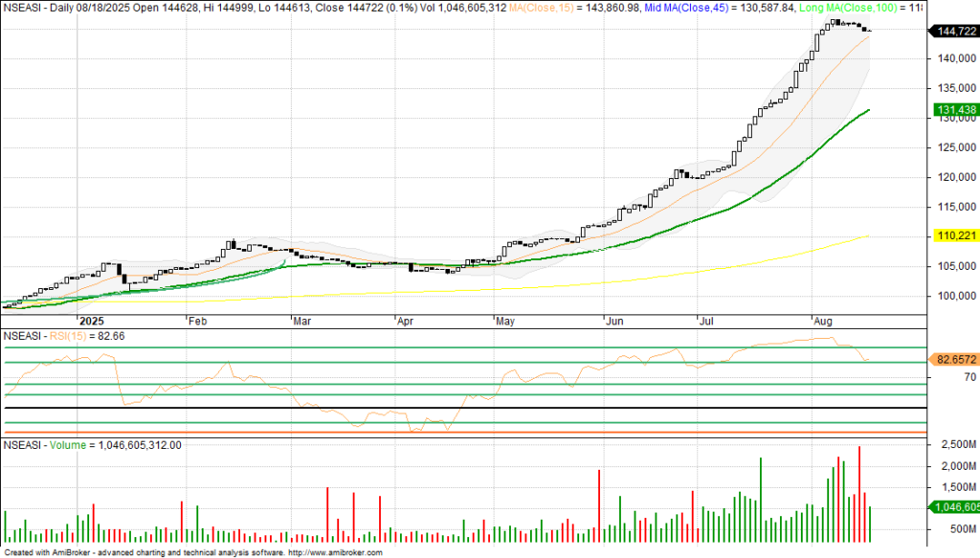Select the orange 82.6572 RSI value tag
980x558 pixels.
[953, 360]
